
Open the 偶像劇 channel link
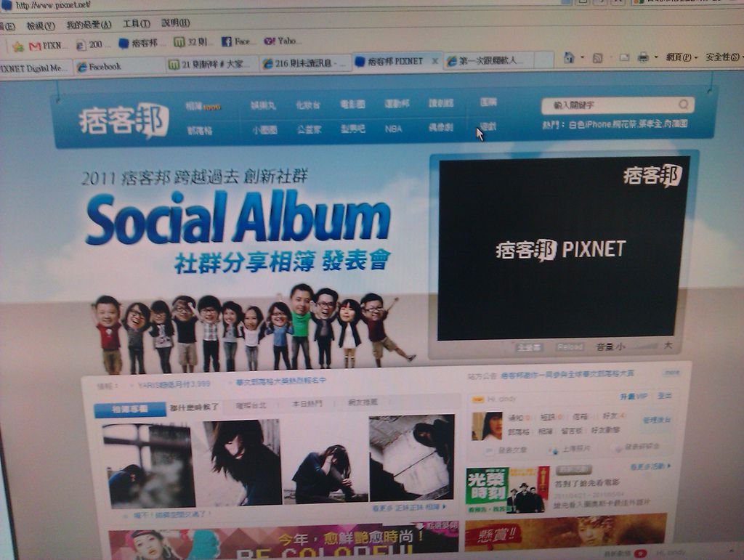tap(441, 127)
